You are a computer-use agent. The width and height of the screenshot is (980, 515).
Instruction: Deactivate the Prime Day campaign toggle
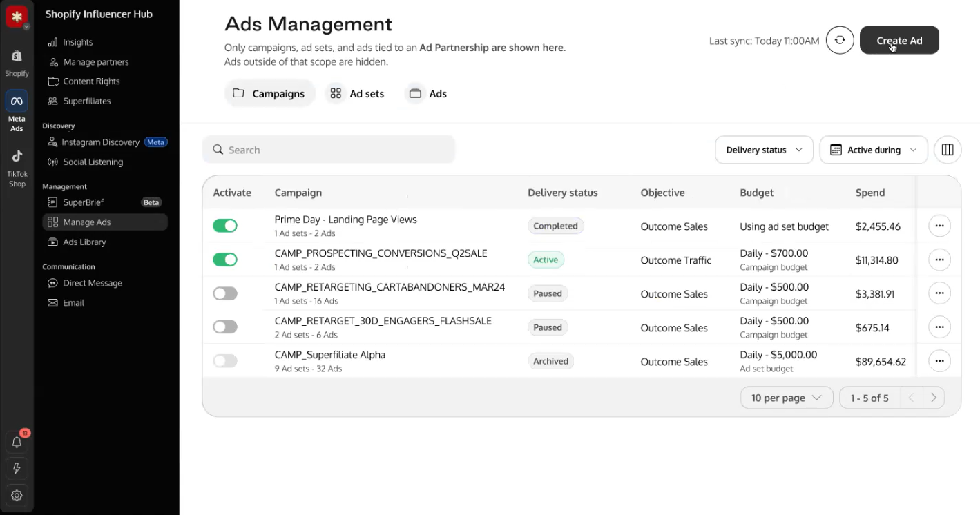click(x=225, y=226)
